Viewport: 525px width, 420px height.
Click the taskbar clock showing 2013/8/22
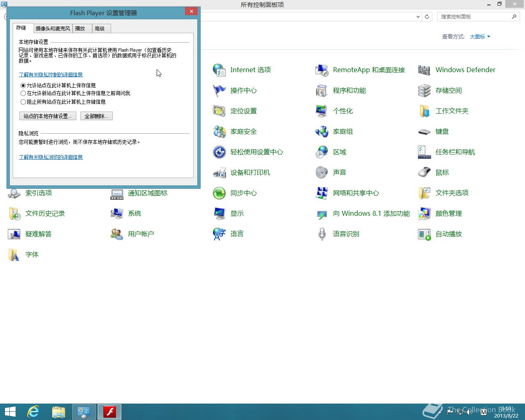[506, 412]
